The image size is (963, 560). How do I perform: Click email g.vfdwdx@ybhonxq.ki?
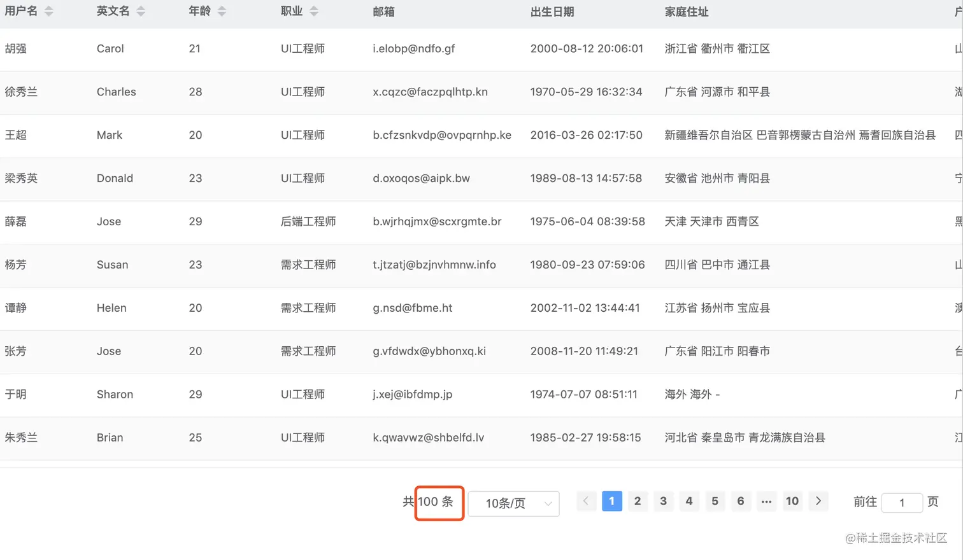click(429, 351)
